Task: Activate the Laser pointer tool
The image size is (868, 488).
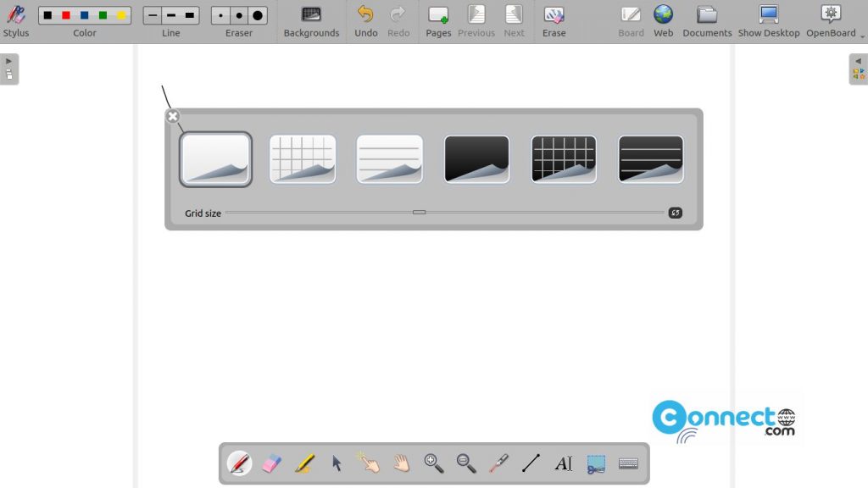Action: click(x=497, y=463)
